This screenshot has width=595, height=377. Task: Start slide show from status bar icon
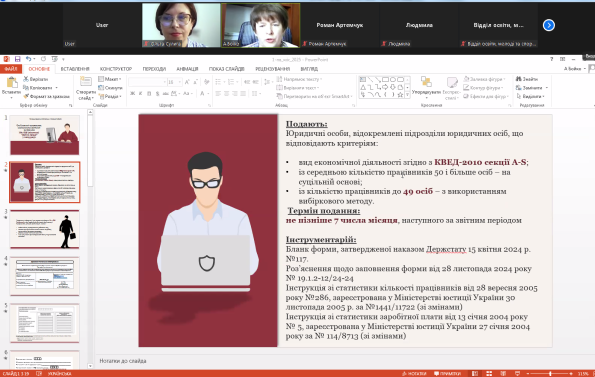point(517,374)
